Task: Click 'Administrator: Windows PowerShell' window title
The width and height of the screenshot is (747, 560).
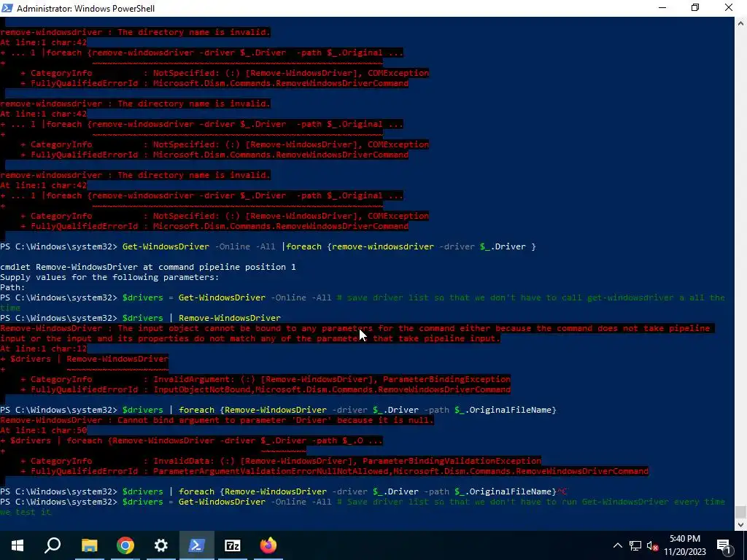Action: click(x=86, y=8)
